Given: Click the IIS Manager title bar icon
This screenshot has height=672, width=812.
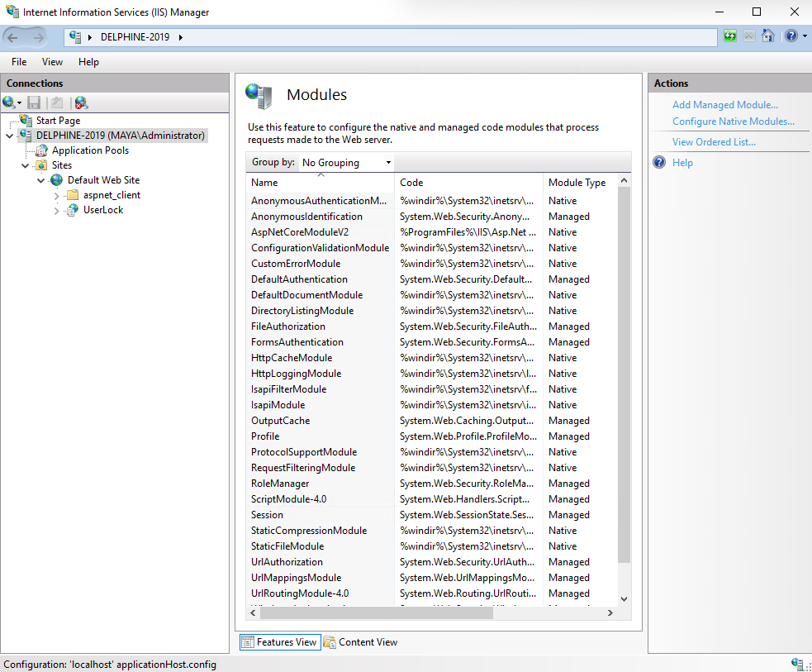Looking at the screenshot, I should click(x=12, y=12).
